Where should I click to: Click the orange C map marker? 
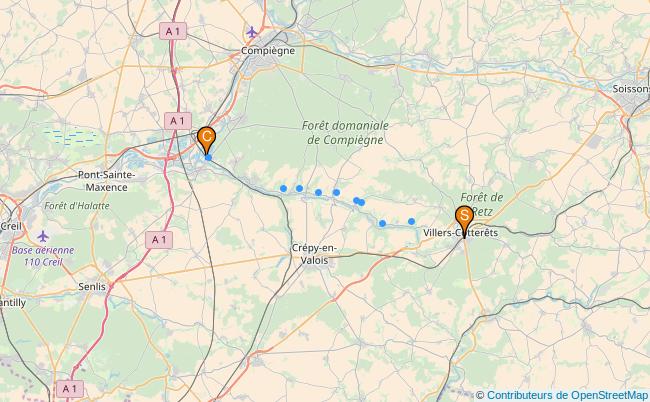click(x=206, y=140)
